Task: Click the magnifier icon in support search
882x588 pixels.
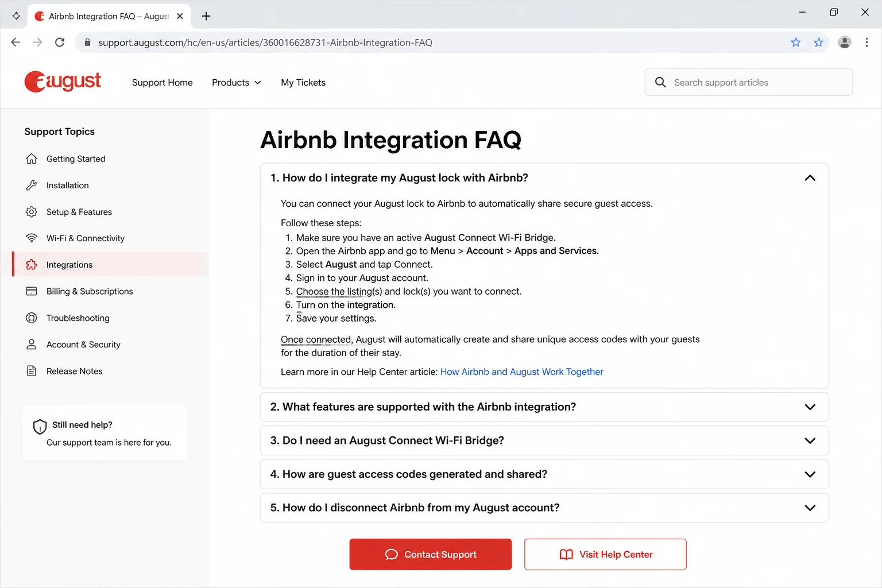Action: click(660, 82)
